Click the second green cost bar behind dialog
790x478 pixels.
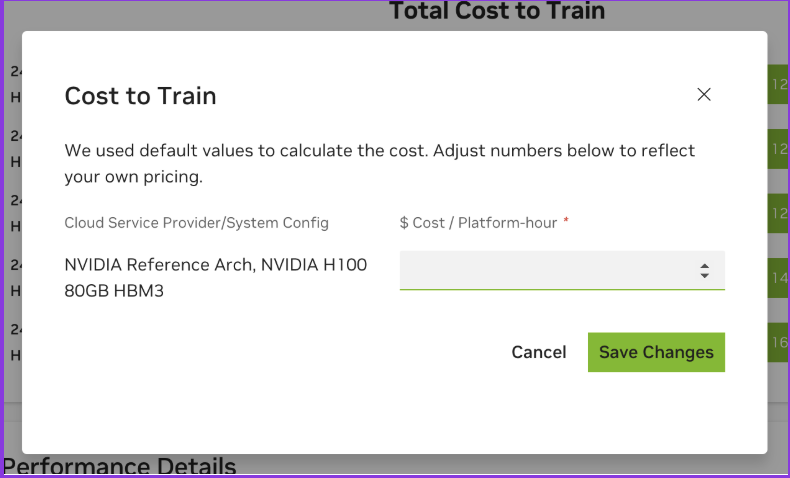tap(778, 149)
